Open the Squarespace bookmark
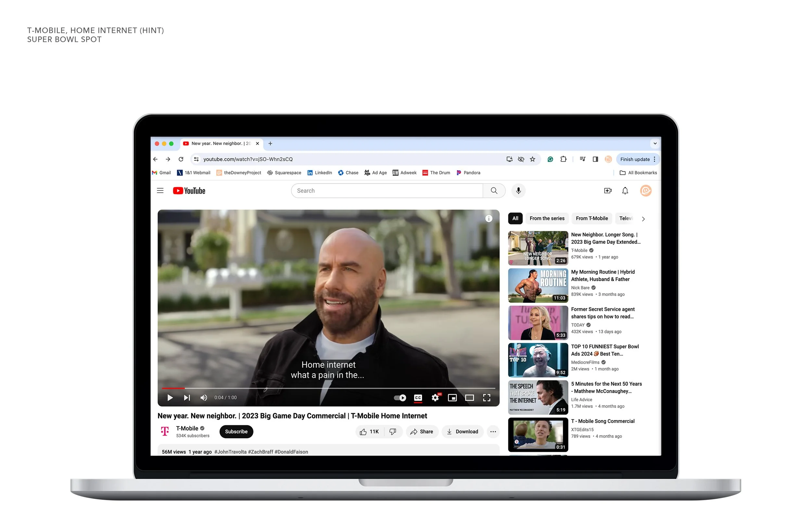Screen dimensions: 812x522 tap(284, 172)
